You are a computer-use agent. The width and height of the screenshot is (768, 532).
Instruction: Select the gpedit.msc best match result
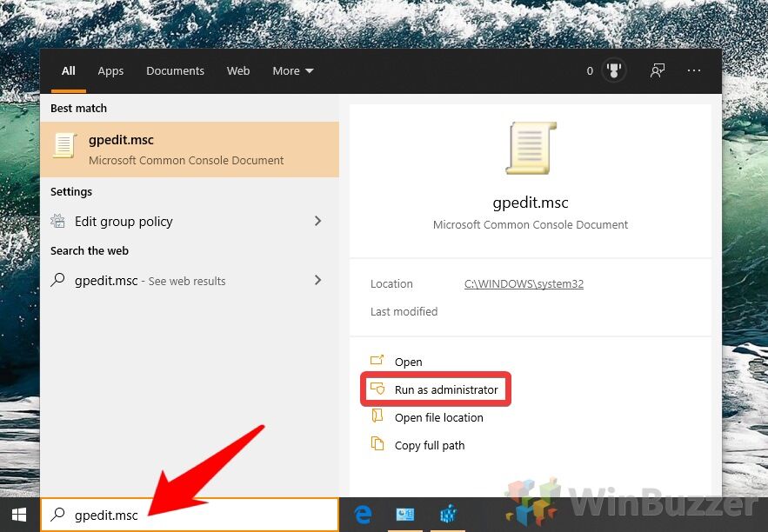(190, 150)
